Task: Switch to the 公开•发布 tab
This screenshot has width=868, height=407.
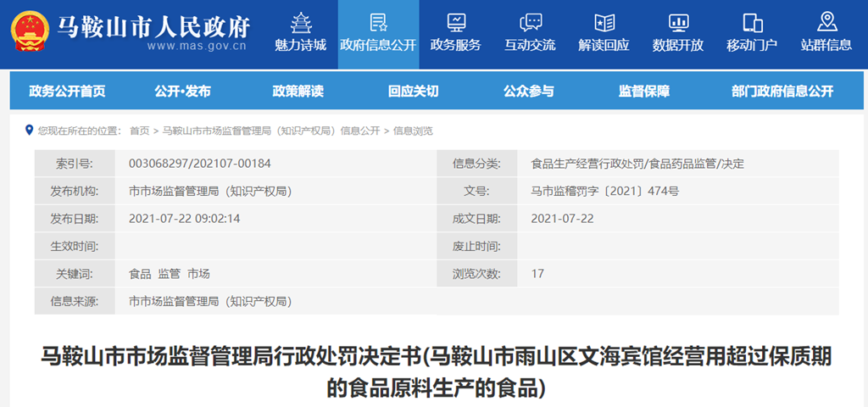Action: 182,92
